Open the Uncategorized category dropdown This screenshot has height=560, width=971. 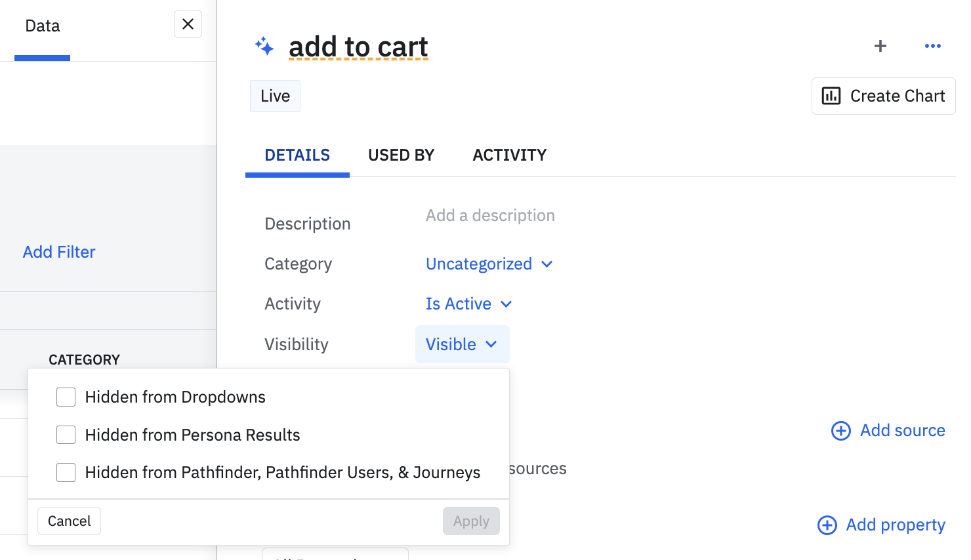pyautogui.click(x=489, y=264)
